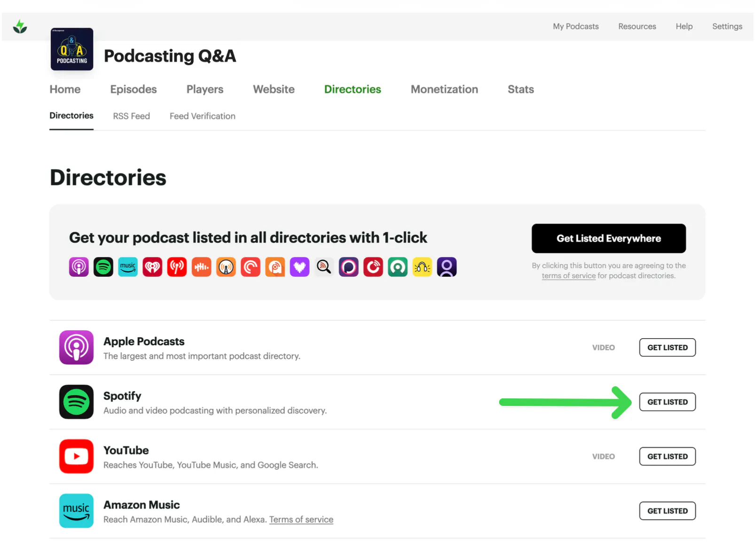This screenshot has width=755, height=560.
Task: Click Apple Podcasts icon in 1-click banner
Action: [79, 267]
